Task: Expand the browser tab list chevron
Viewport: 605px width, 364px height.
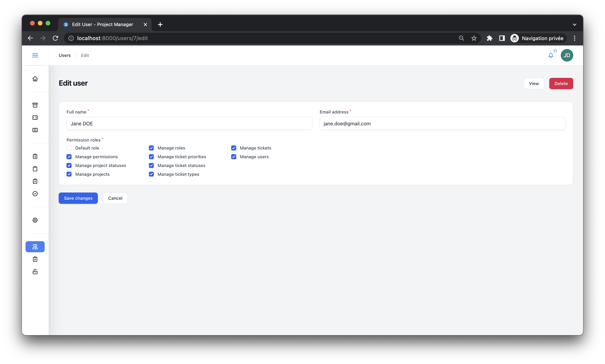Action: (574, 25)
